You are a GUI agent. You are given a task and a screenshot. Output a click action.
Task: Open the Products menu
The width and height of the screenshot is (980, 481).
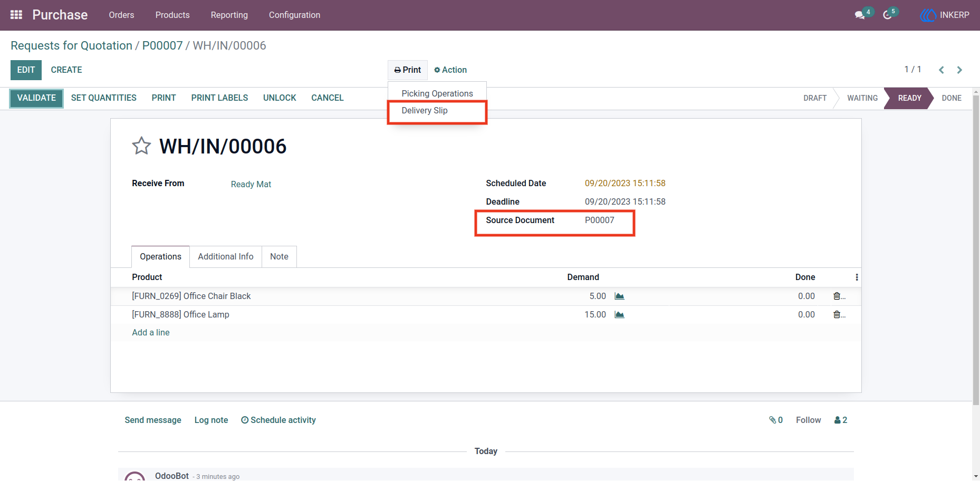pyautogui.click(x=172, y=15)
